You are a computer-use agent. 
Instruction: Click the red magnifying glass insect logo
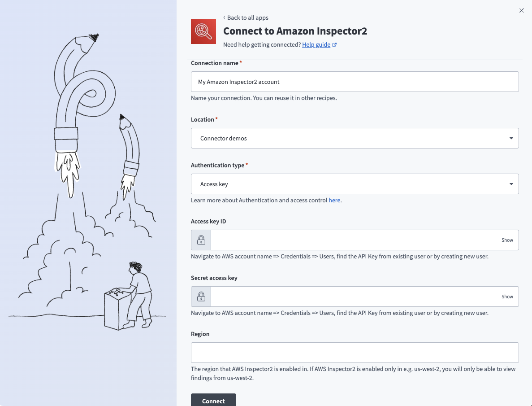tap(203, 31)
